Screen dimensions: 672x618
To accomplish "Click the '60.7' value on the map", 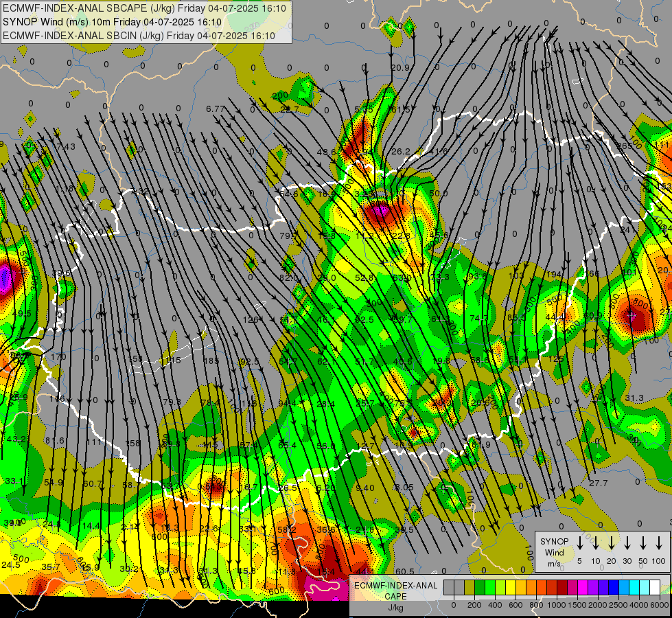I will click(x=93, y=484).
